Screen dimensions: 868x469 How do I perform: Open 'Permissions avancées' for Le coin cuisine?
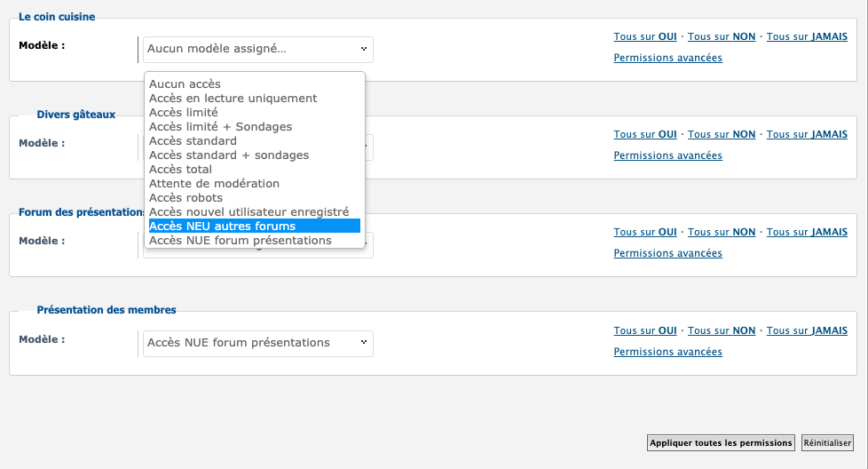(667, 58)
